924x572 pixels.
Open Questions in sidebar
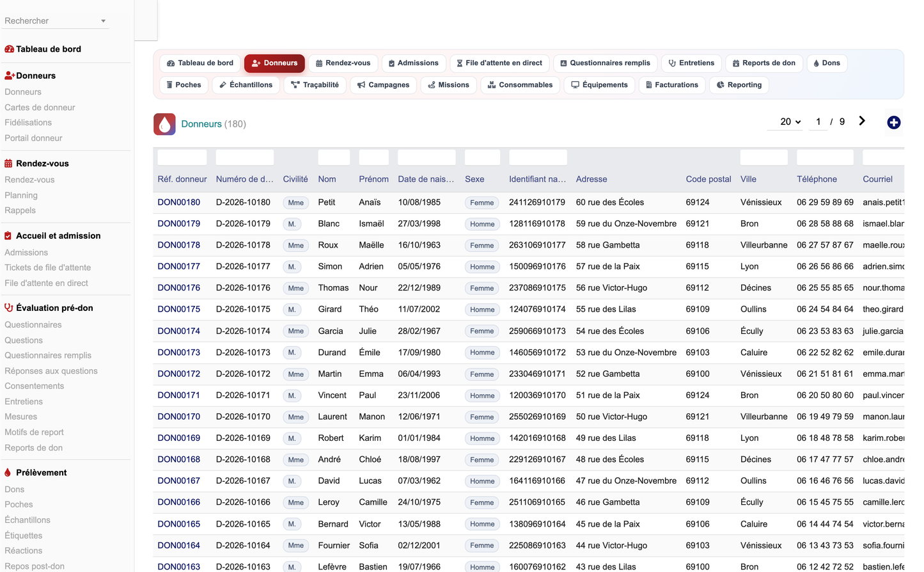pos(24,340)
